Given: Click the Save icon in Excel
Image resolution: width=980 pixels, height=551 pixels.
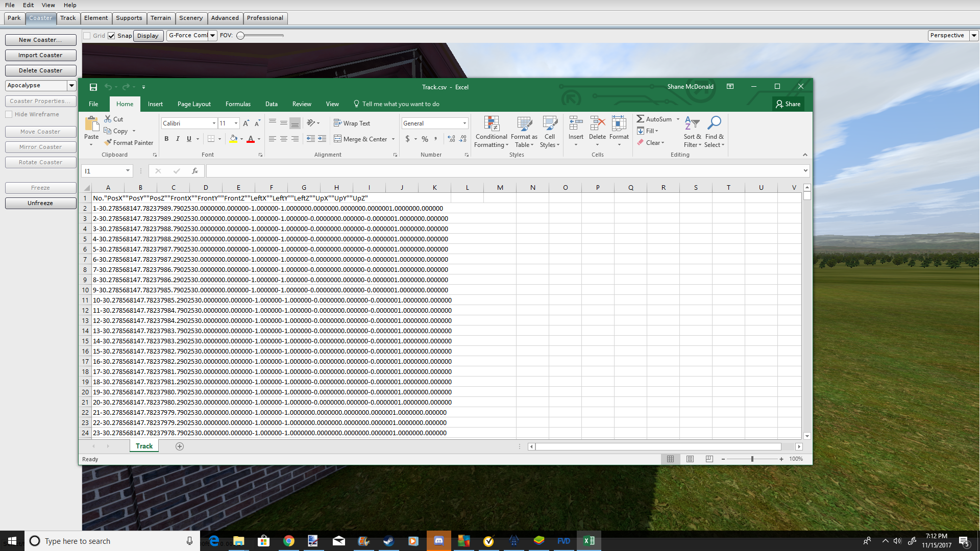Looking at the screenshot, I should click(93, 87).
